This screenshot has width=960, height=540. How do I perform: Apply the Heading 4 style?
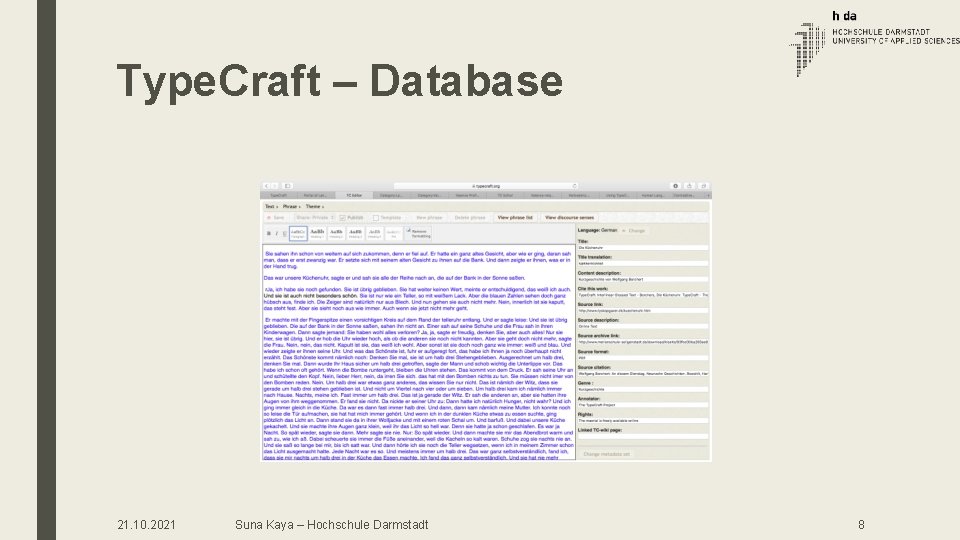click(x=374, y=233)
